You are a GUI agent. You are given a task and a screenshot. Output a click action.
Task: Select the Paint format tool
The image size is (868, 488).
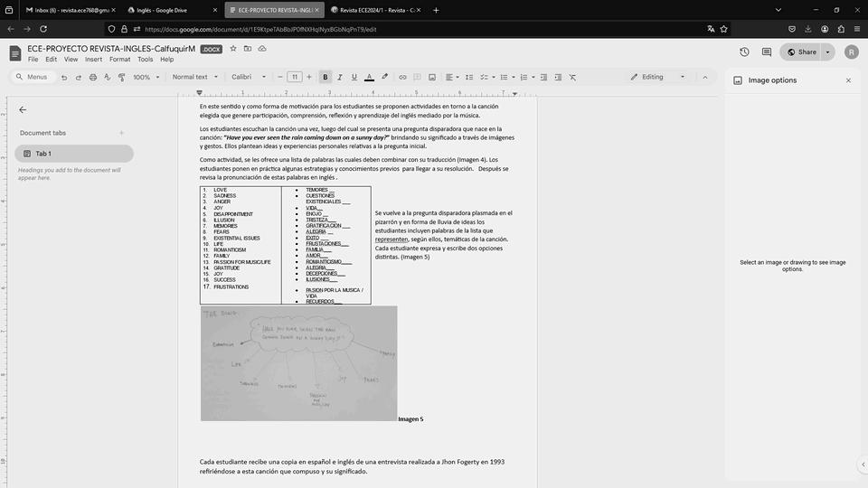pyautogui.click(x=122, y=78)
